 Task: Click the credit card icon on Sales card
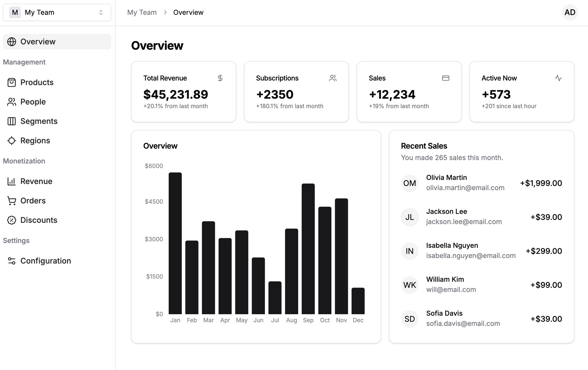446,78
